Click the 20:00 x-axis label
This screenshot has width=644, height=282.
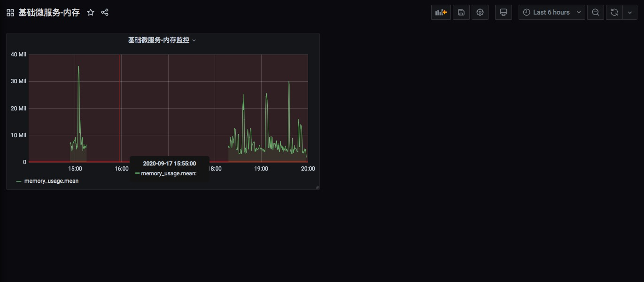point(308,168)
